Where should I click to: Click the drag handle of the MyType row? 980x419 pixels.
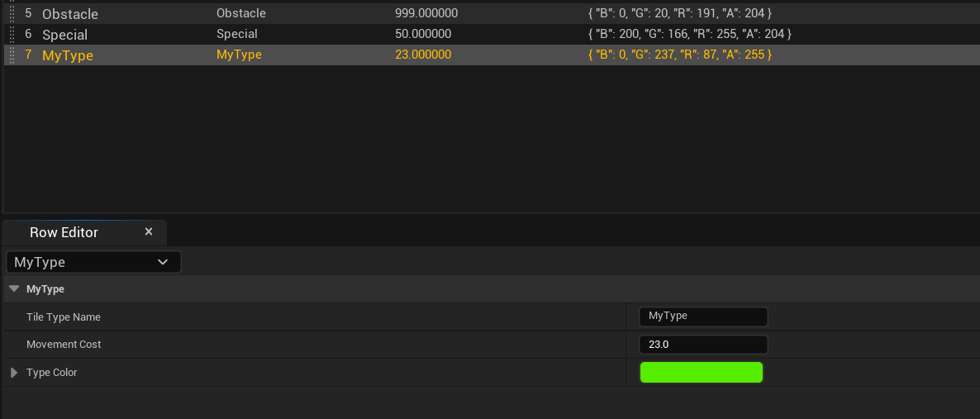pos(12,55)
